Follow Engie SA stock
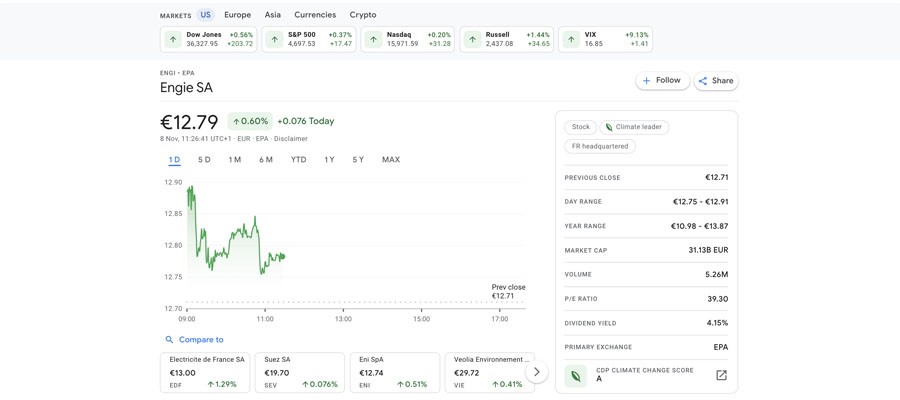The image size is (900, 400). click(x=662, y=80)
